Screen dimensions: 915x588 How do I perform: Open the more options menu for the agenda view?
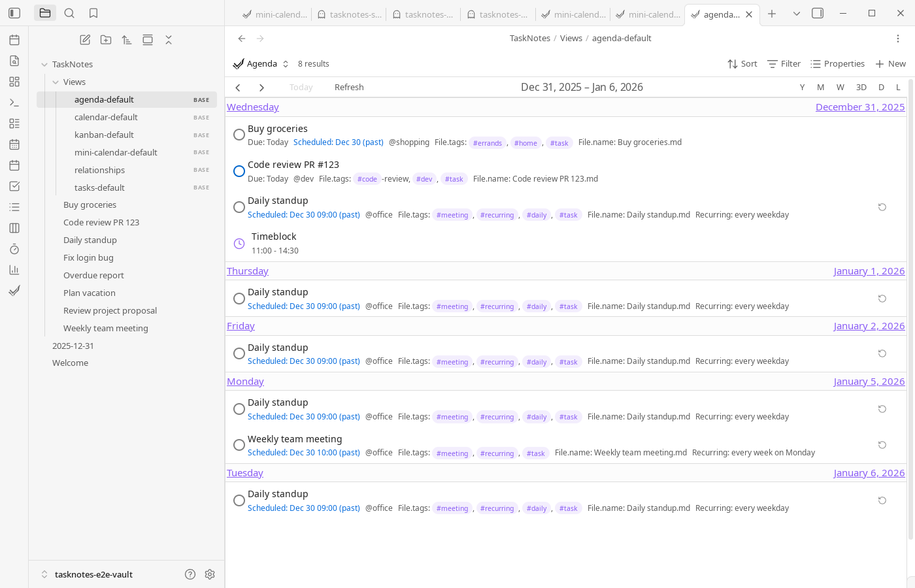tap(898, 39)
